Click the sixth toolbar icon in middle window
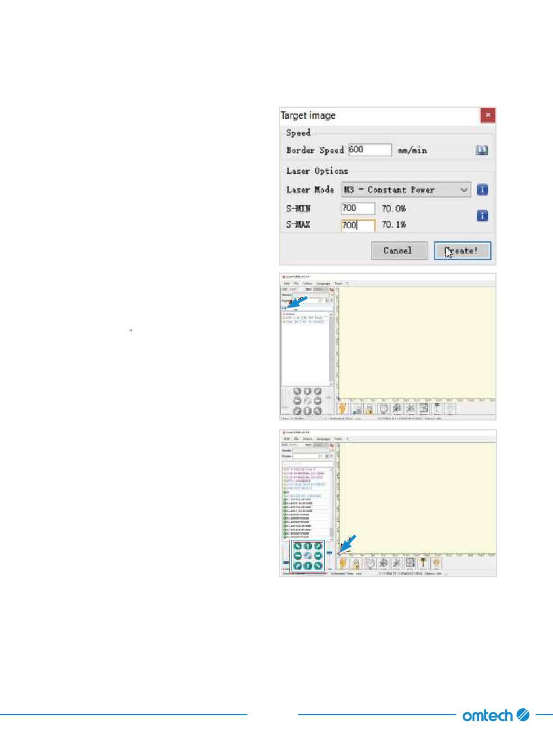 [410, 408]
